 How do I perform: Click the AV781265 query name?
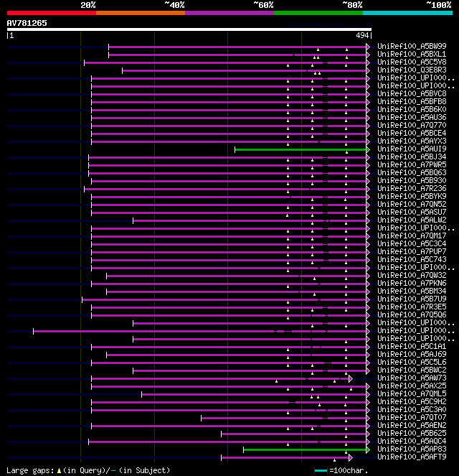point(27,23)
